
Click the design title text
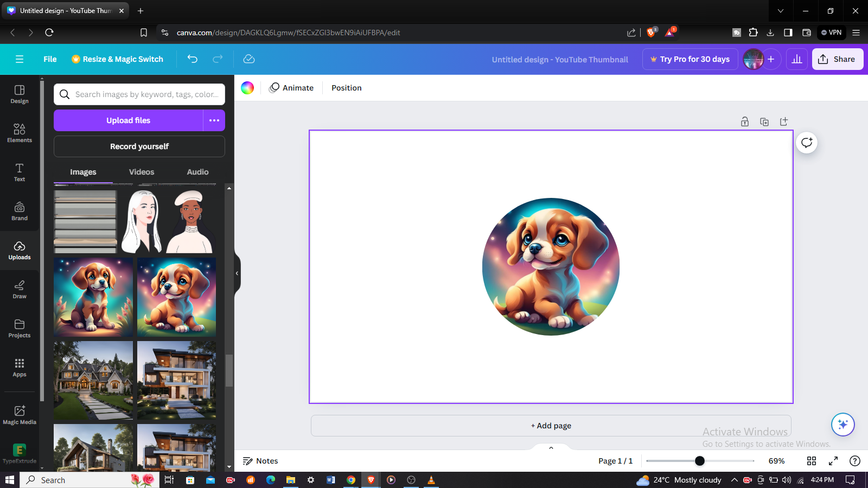click(x=560, y=60)
